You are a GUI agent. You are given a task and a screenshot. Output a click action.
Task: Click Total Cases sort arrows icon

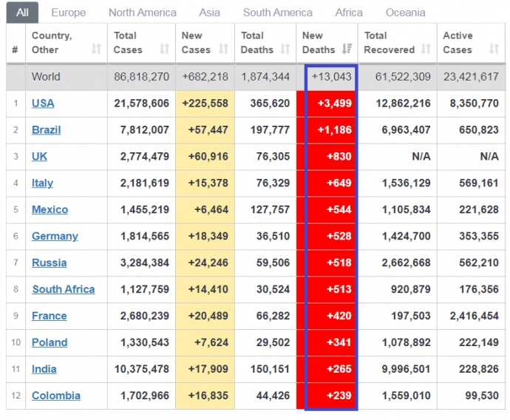click(164, 50)
